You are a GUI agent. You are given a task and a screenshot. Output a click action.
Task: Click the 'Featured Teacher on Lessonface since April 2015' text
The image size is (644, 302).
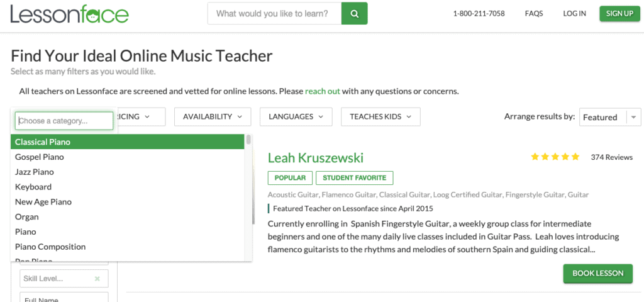pos(353,208)
